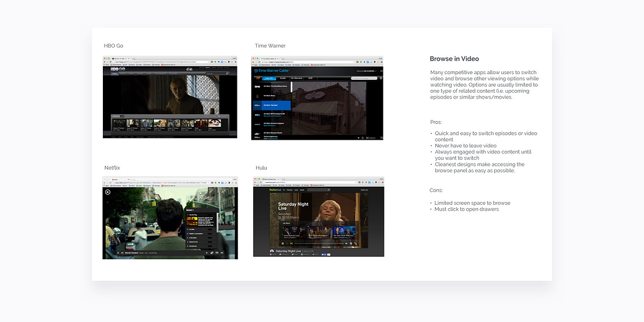Click the Netflix back arrow circle icon

tap(107, 192)
